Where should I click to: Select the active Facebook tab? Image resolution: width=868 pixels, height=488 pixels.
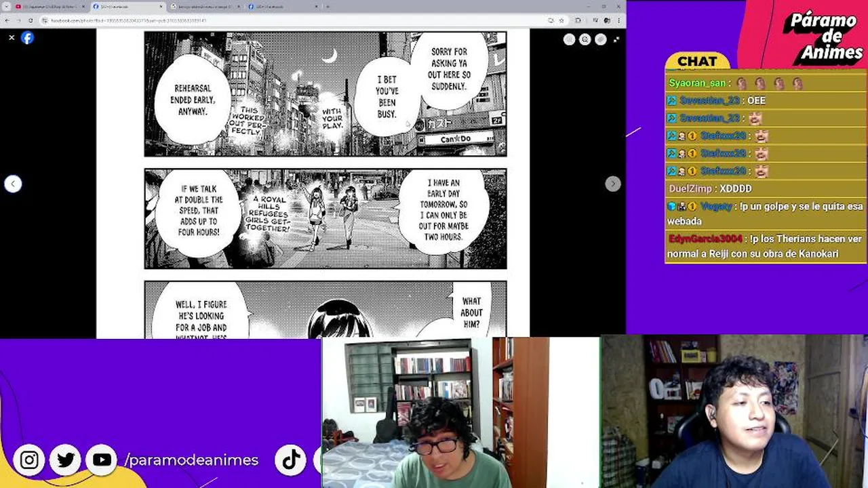pyautogui.click(x=127, y=6)
